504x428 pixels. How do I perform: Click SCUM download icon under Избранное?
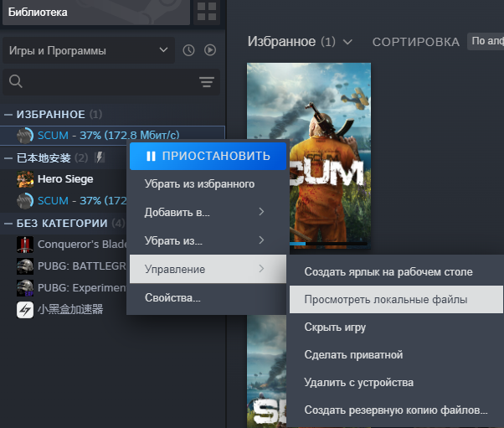[25, 136]
